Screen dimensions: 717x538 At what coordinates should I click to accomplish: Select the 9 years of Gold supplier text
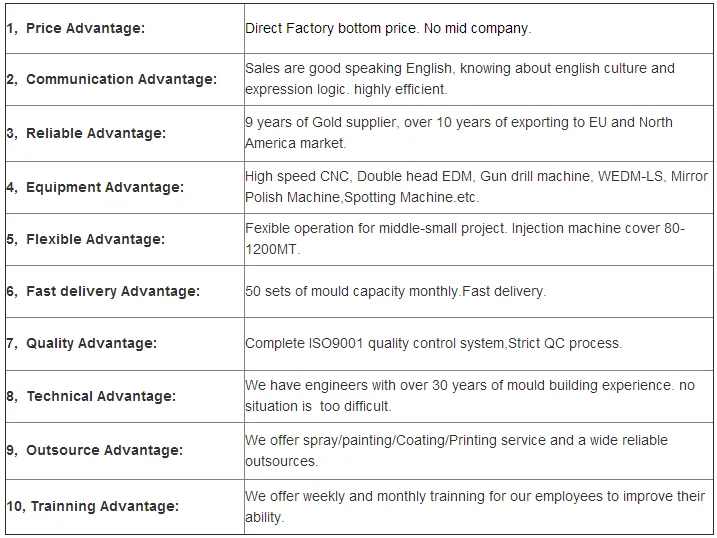(459, 133)
